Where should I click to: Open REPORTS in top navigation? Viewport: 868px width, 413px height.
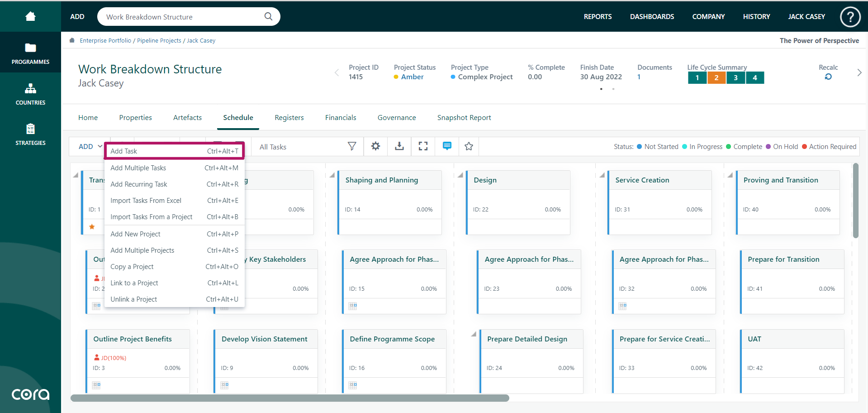598,16
